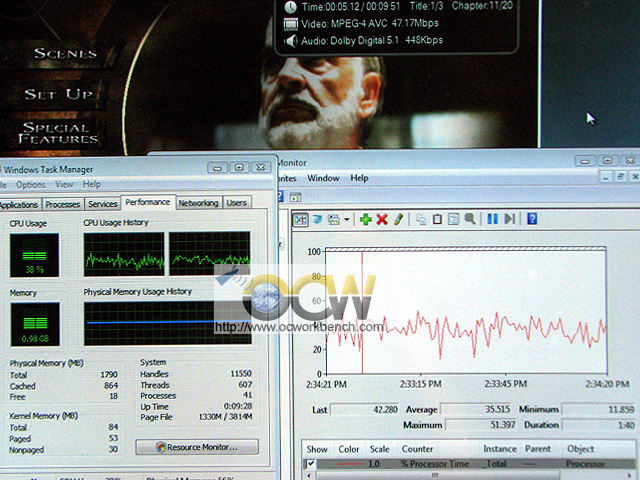Click Instance column header in counter list
Screen dimensions: 640x480
pos(500,449)
